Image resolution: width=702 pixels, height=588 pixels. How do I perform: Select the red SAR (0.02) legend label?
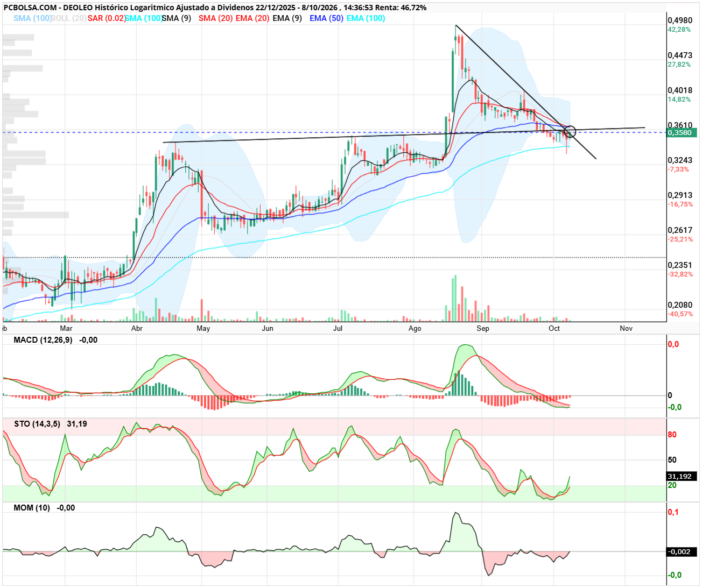[x=107, y=18]
